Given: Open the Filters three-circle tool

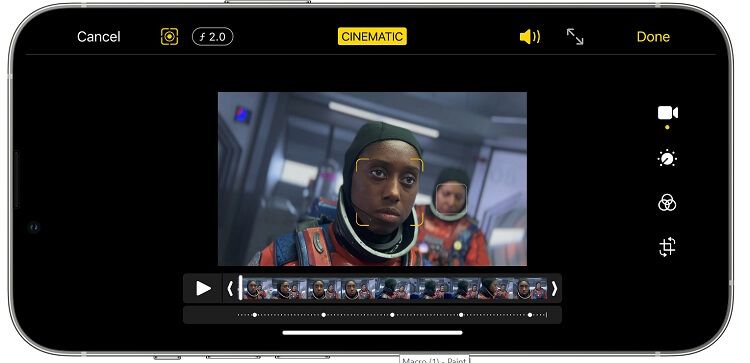Looking at the screenshot, I should pyautogui.click(x=667, y=202).
